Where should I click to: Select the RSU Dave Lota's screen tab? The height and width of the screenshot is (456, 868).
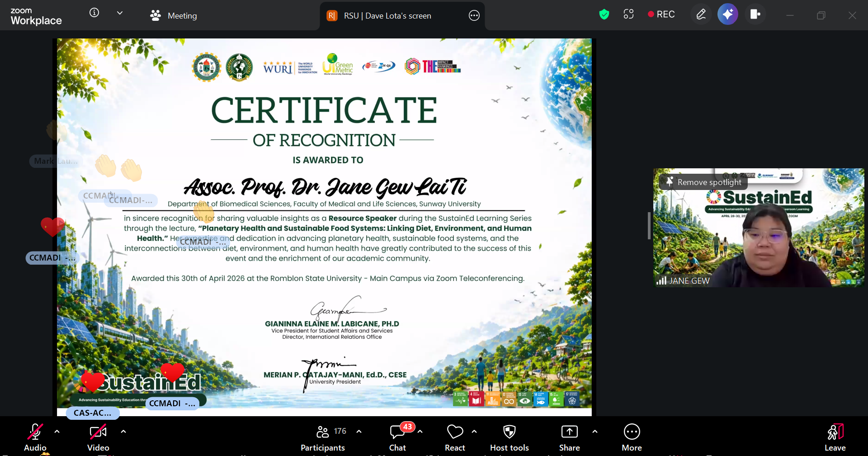coord(387,16)
